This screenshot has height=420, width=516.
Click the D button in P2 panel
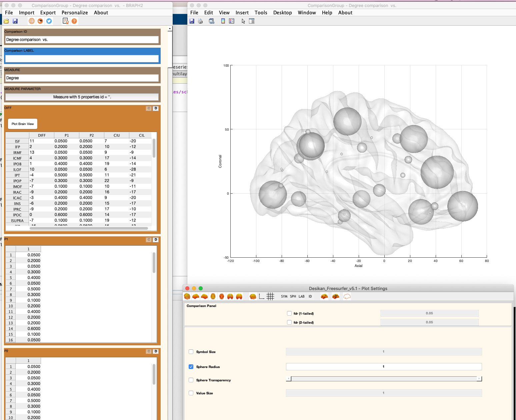156,351
